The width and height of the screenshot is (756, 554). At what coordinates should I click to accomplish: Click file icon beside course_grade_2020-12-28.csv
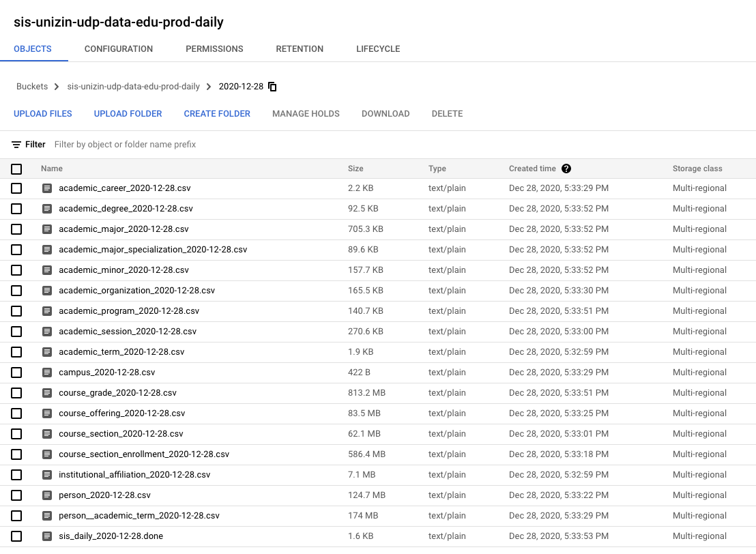pyautogui.click(x=47, y=393)
